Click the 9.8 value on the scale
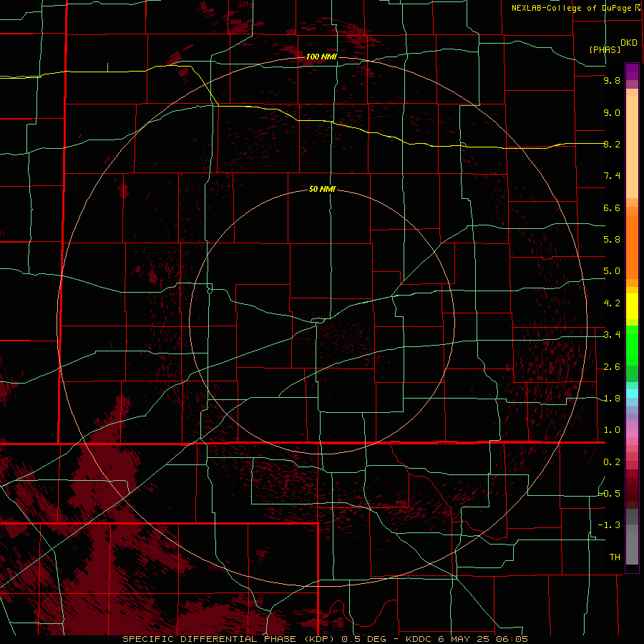This screenshot has width=644, height=644. 612,81
